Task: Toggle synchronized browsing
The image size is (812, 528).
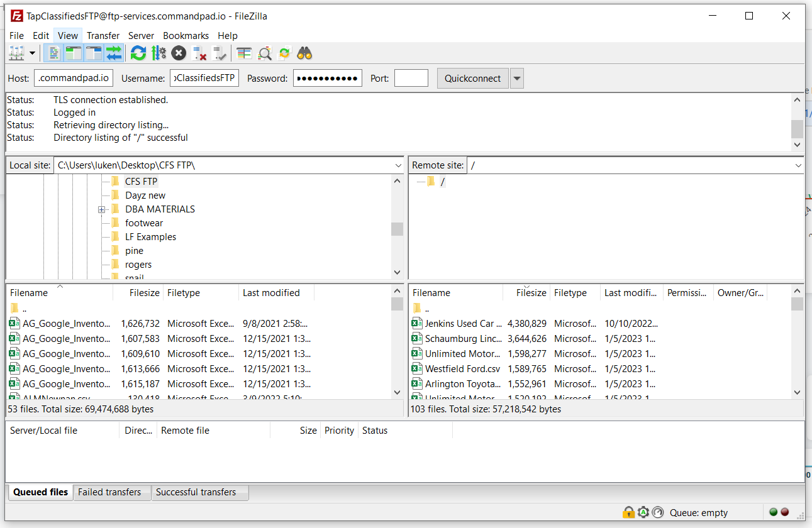Action: tap(285, 53)
